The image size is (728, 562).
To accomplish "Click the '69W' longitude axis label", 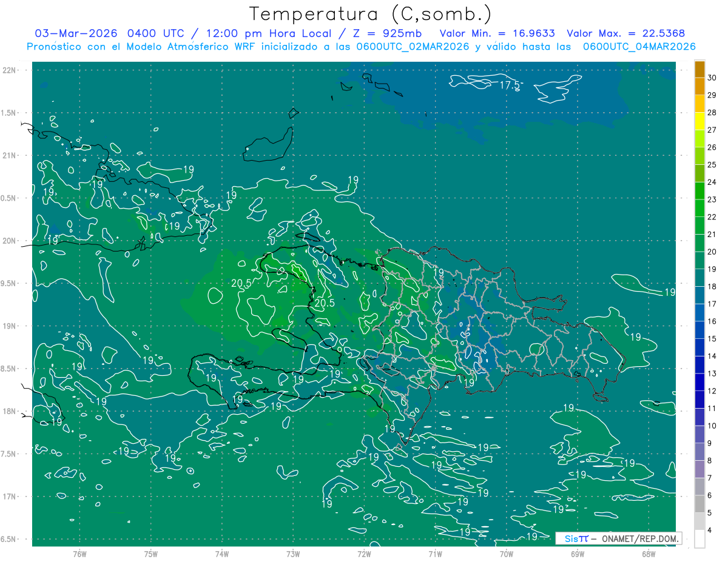I will click(577, 554).
